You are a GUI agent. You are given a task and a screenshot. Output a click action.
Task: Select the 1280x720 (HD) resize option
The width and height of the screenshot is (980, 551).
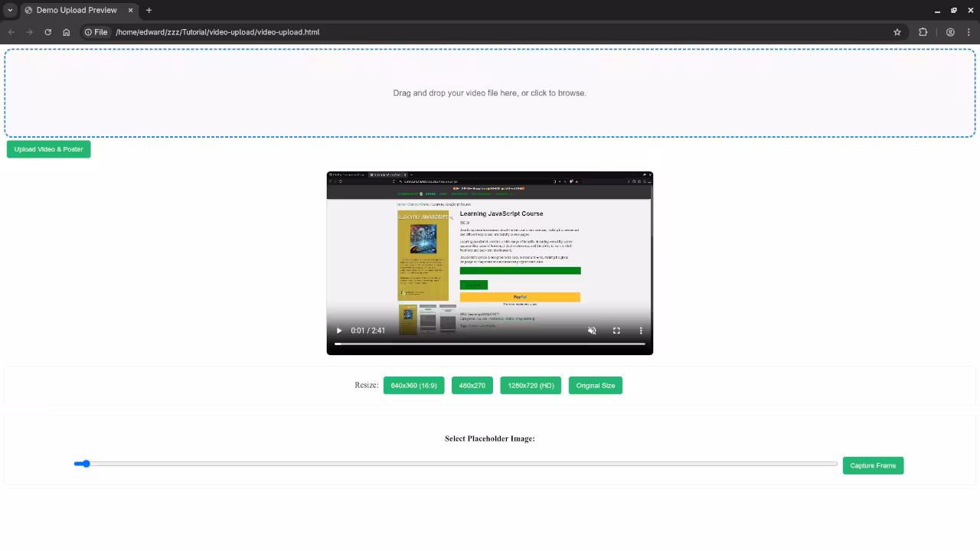tap(530, 385)
